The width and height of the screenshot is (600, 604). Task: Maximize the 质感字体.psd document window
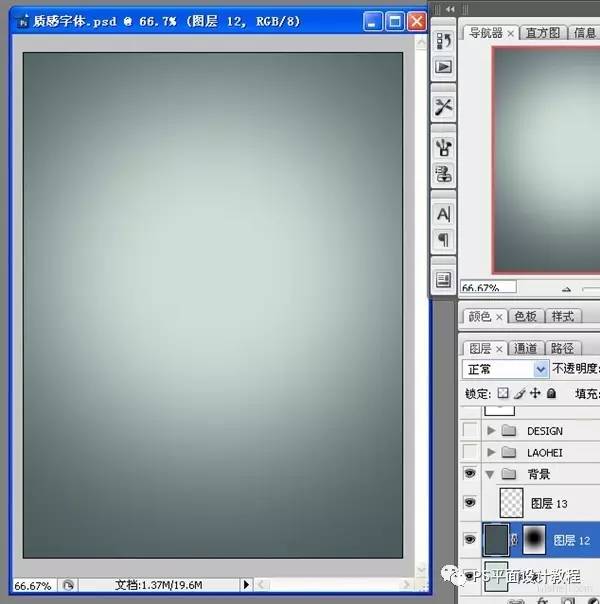pyautogui.click(x=394, y=21)
